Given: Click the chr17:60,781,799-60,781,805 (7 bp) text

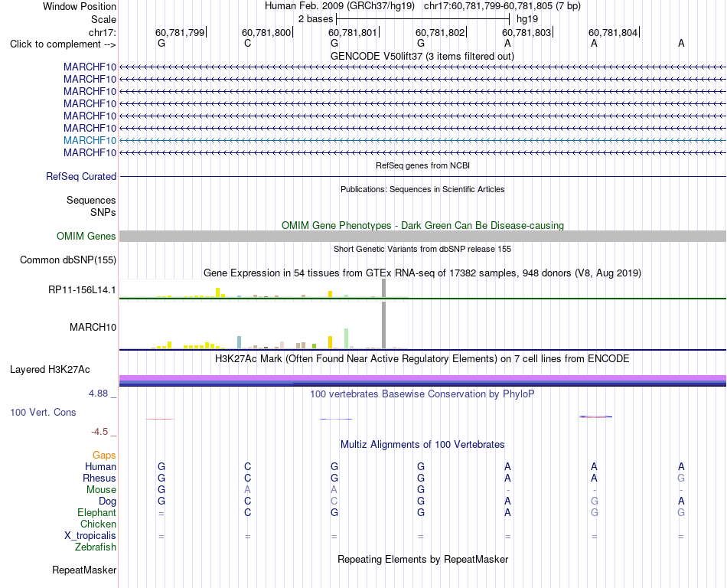Looking at the screenshot, I should 502,6.
